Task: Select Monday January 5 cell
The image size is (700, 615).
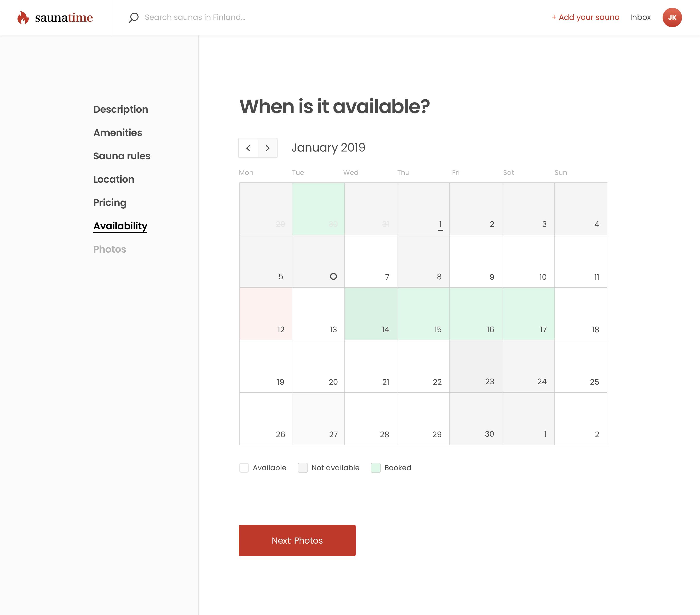Action: point(266,261)
